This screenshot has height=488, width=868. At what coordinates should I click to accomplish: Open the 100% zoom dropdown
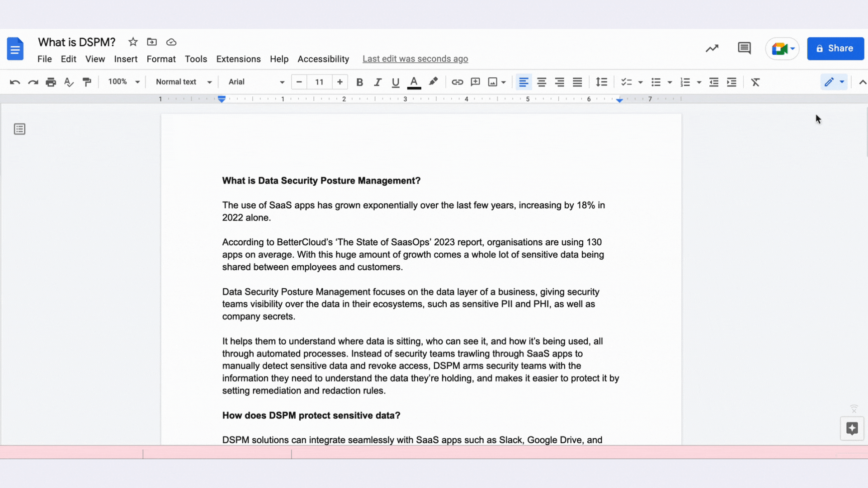(124, 82)
